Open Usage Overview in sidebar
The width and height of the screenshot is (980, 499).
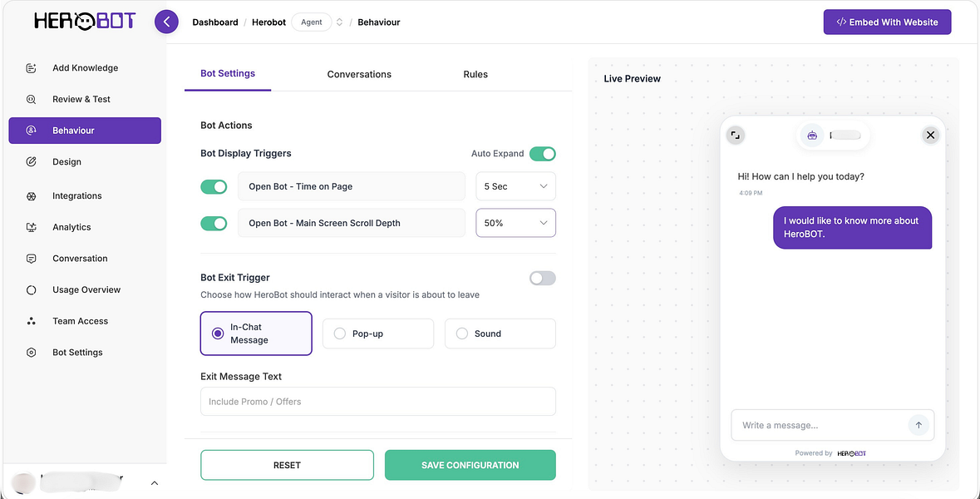point(85,289)
